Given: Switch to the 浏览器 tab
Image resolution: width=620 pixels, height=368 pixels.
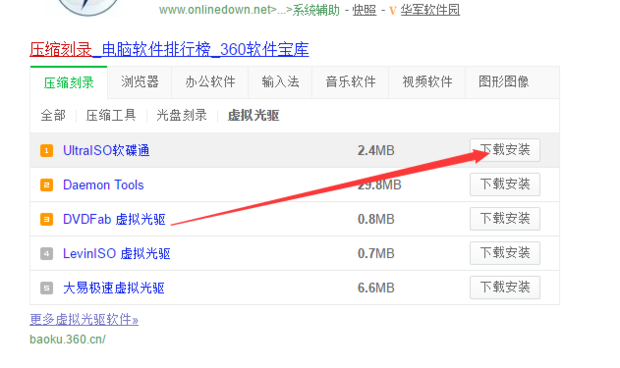Looking at the screenshot, I should pyautogui.click(x=140, y=82).
